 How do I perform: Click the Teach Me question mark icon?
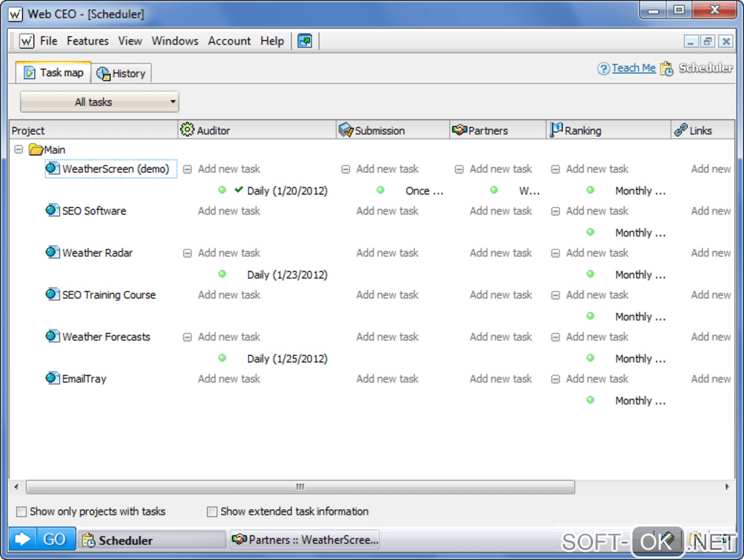coord(603,69)
